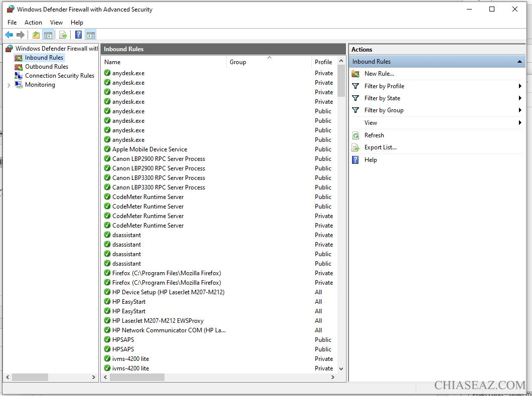Toggle the Show/Hide Console Tree icon
Image resolution: width=532 pixels, height=396 pixels.
pyautogui.click(x=48, y=35)
